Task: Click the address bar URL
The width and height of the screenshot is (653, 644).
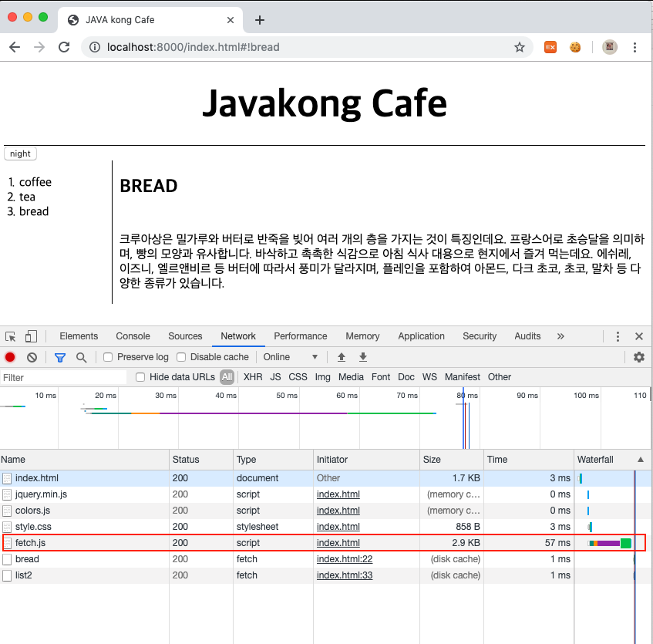Action: [x=194, y=47]
